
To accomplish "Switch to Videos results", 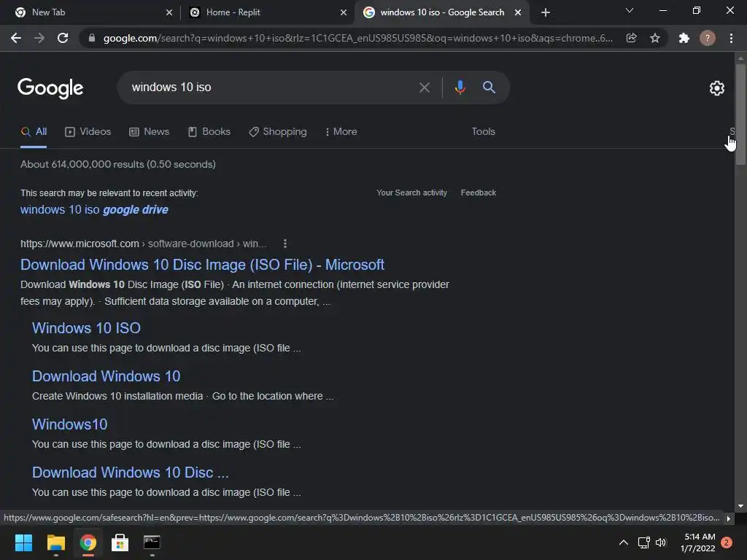I will (88, 132).
